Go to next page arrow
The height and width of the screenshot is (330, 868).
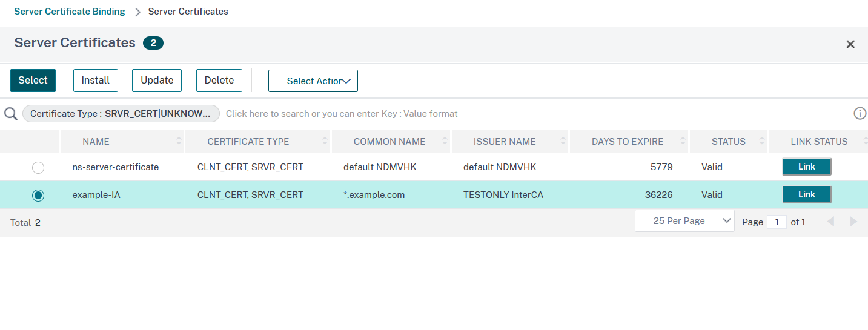point(853,222)
